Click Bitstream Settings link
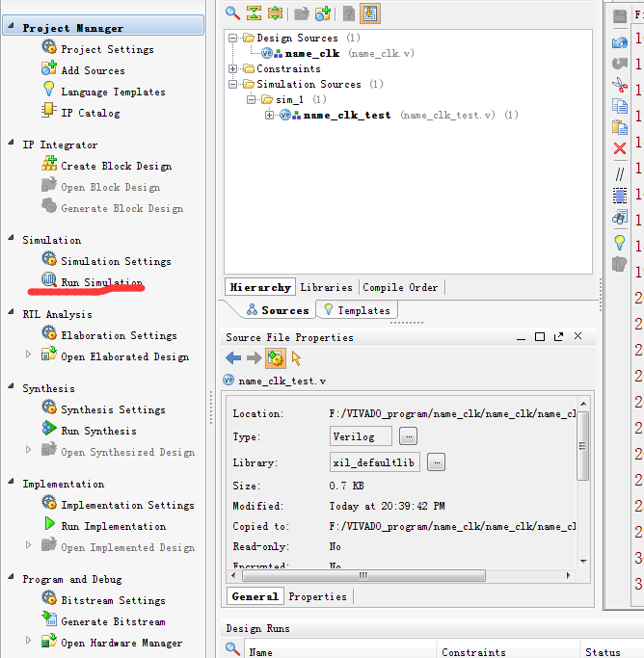 [x=114, y=600]
